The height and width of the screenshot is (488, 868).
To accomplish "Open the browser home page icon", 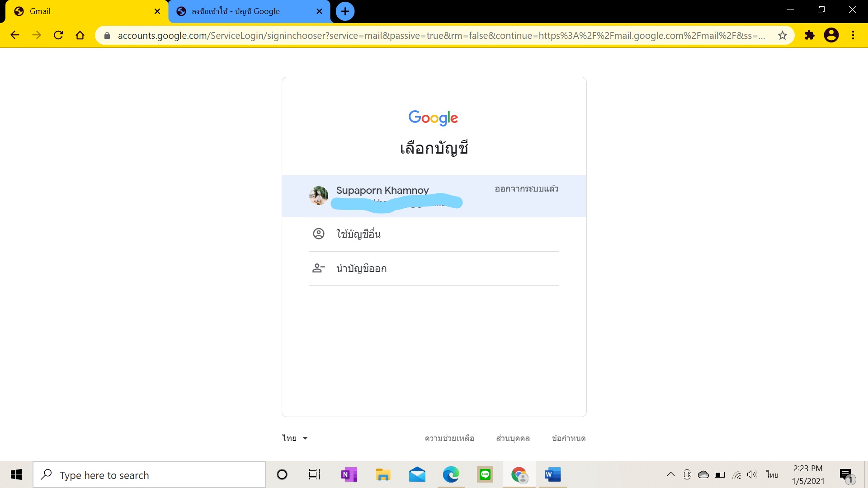I will pos(80,35).
